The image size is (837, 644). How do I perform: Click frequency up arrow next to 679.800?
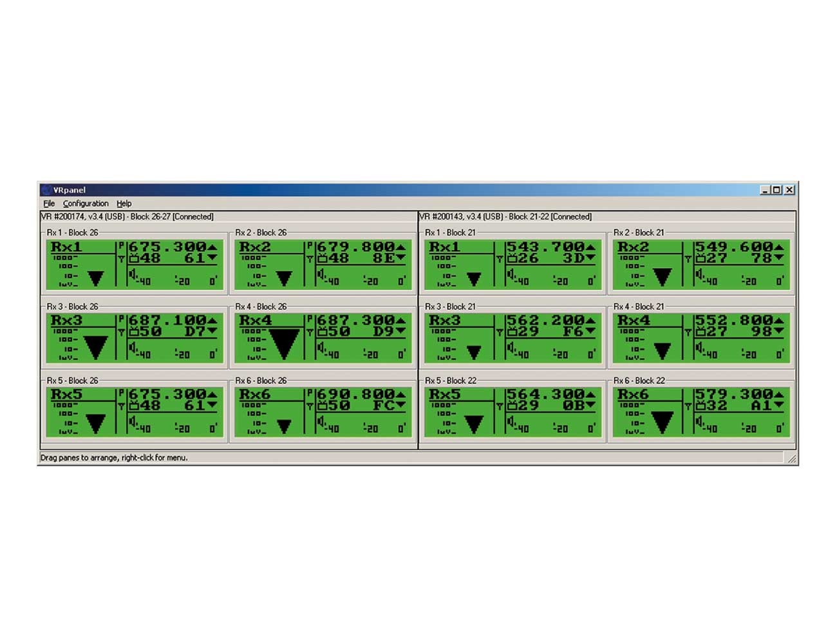click(401, 247)
